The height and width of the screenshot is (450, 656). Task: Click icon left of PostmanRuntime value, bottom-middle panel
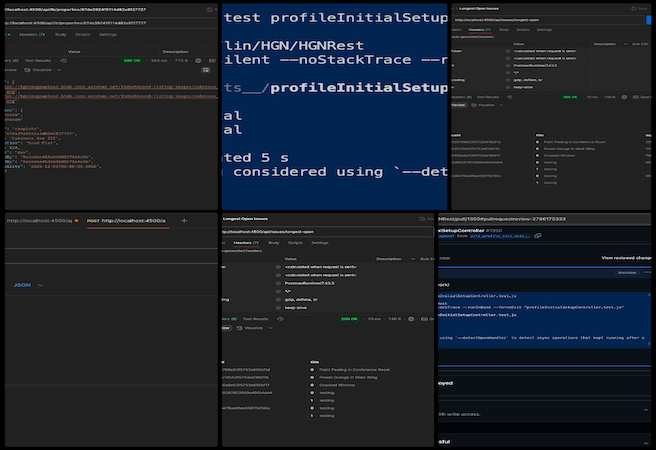click(x=278, y=284)
